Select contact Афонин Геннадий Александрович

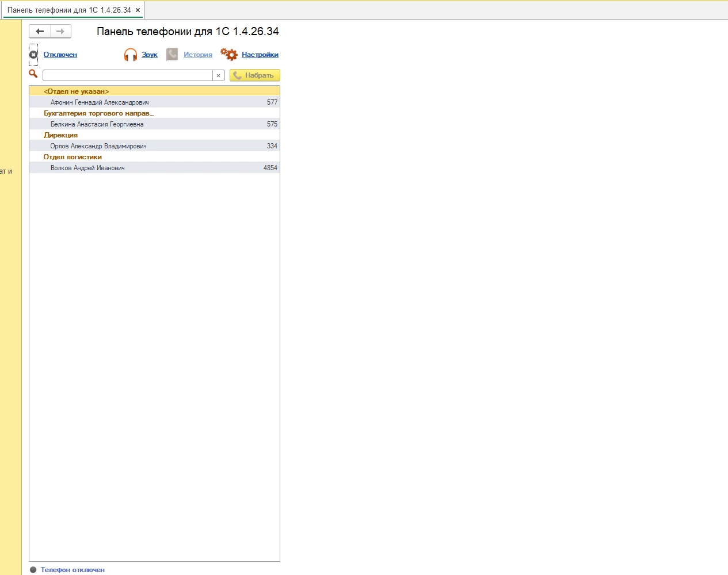point(154,102)
